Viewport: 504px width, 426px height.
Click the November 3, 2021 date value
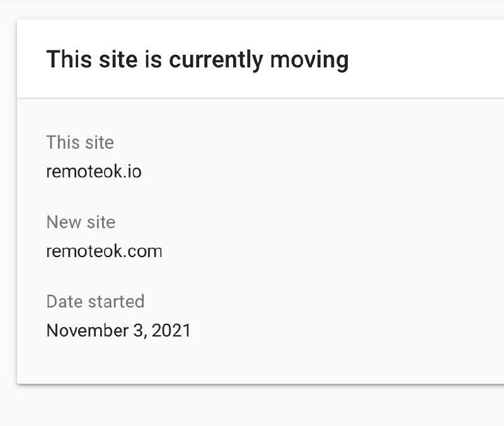coord(118,330)
